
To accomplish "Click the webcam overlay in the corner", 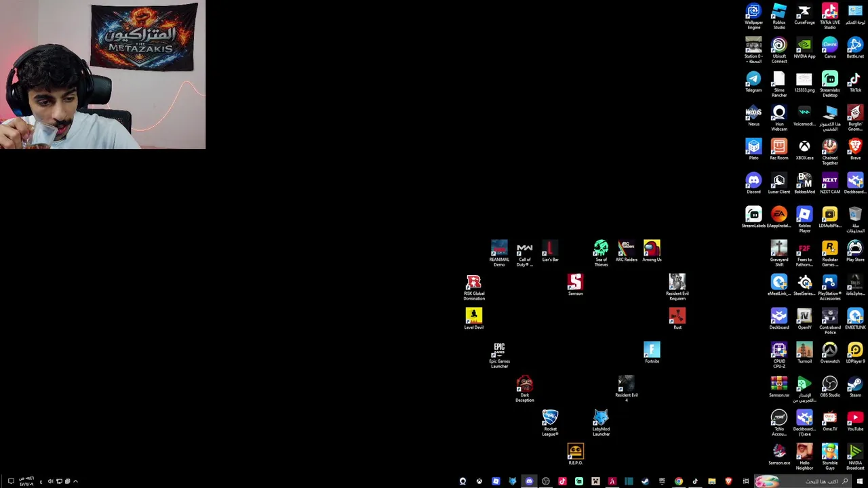I will point(102,75).
